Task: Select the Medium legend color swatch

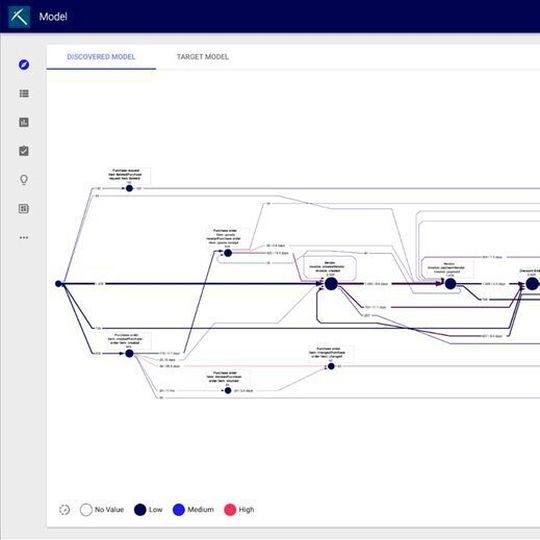Action: point(179,509)
